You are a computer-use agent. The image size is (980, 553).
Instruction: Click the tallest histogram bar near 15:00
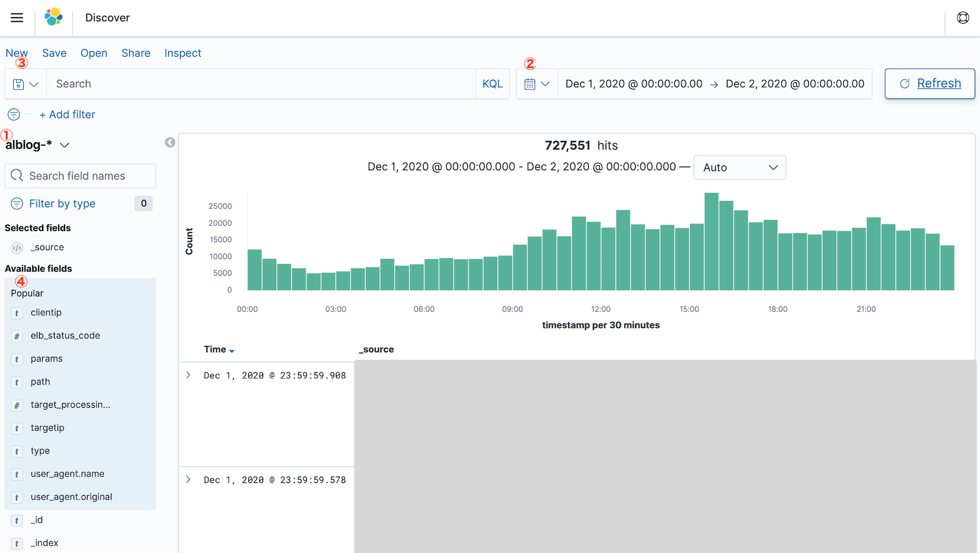point(712,242)
